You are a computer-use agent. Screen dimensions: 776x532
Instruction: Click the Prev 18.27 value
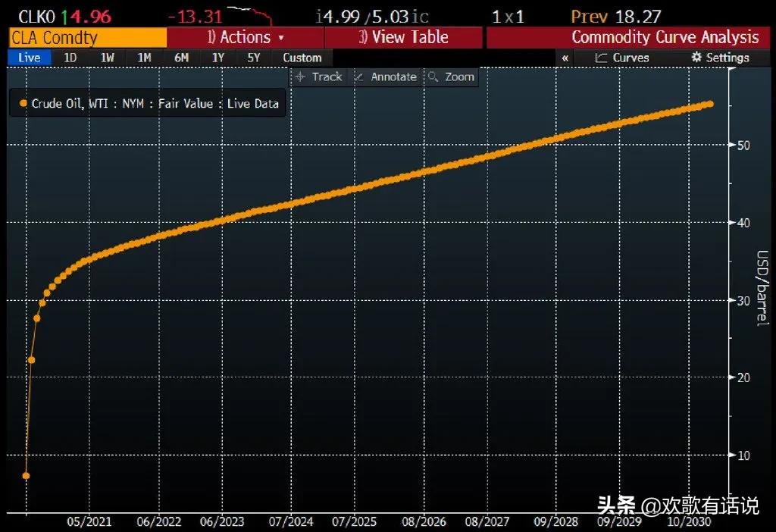point(615,17)
